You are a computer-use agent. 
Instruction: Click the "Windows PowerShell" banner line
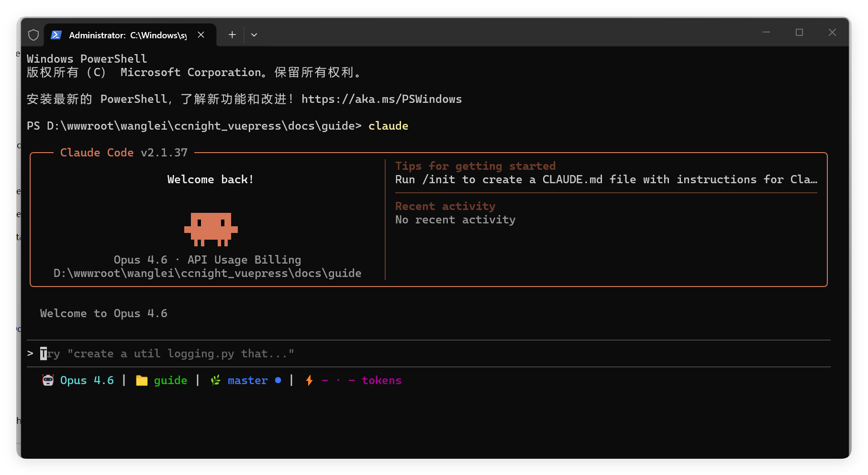click(87, 59)
